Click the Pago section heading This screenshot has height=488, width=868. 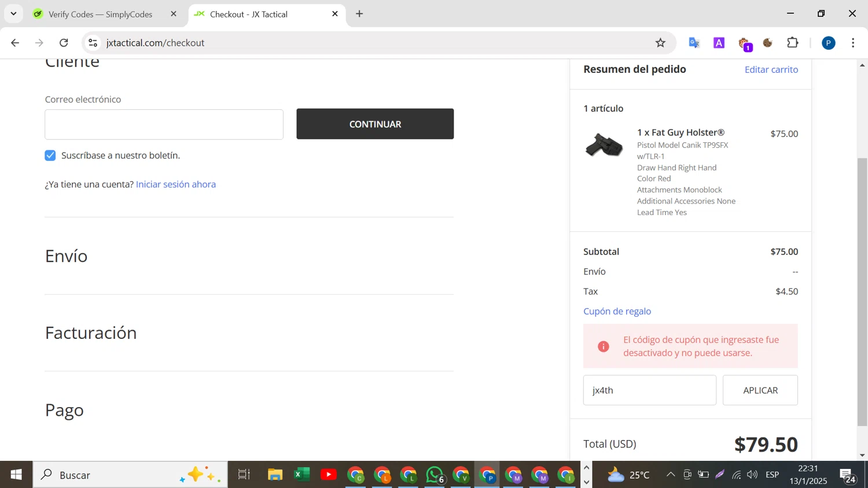point(64,410)
